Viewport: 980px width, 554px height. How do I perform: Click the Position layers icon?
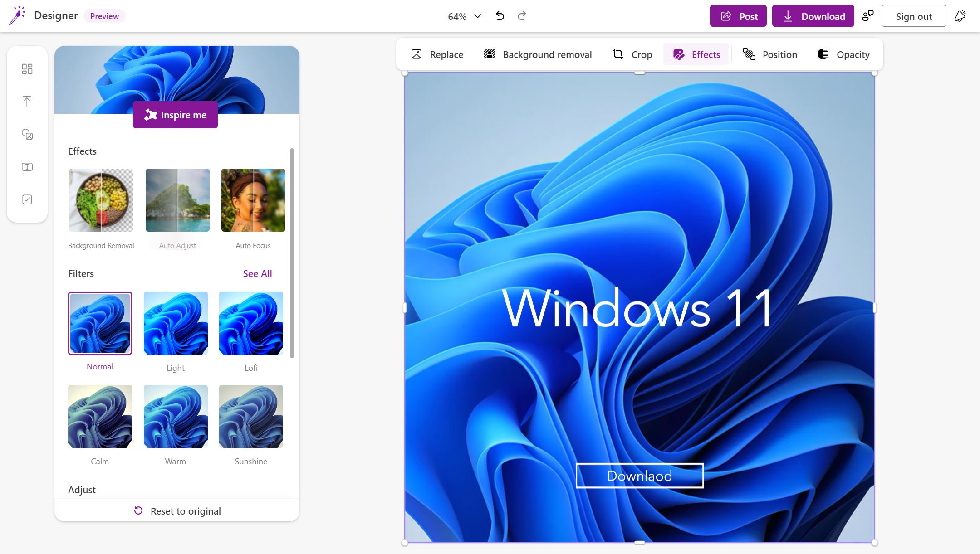[749, 54]
